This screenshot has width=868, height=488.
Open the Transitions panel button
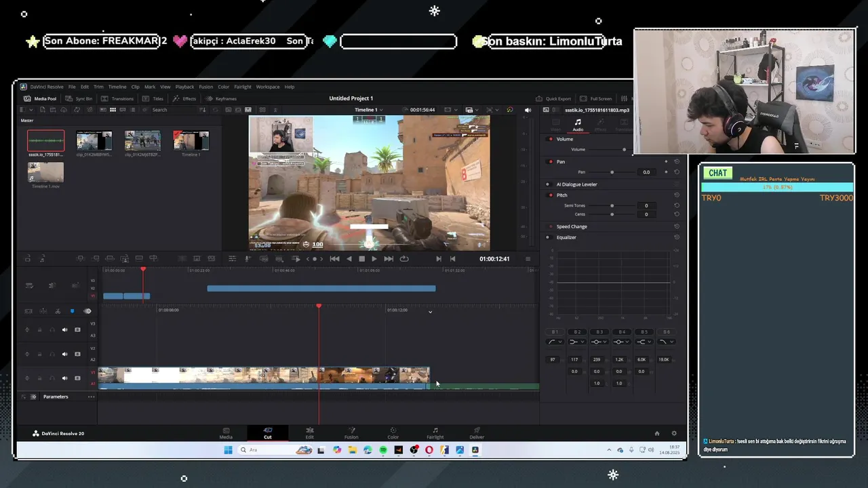point(117,98)
